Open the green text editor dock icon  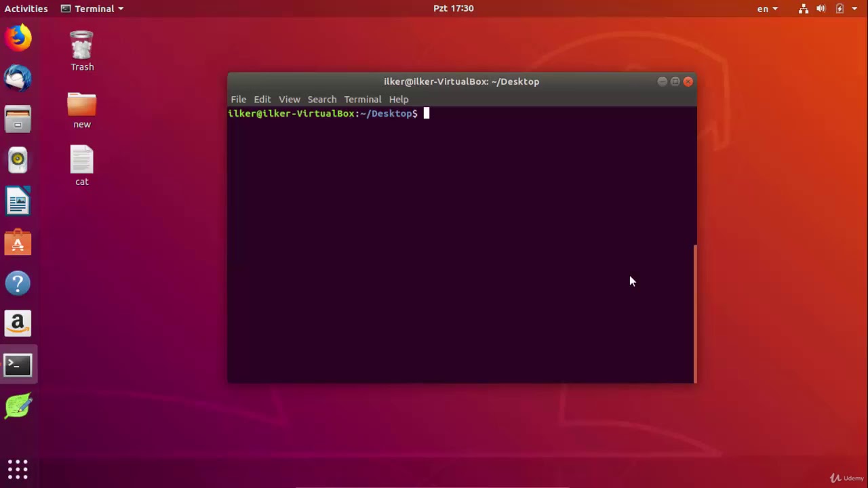[x=18, y=406]
